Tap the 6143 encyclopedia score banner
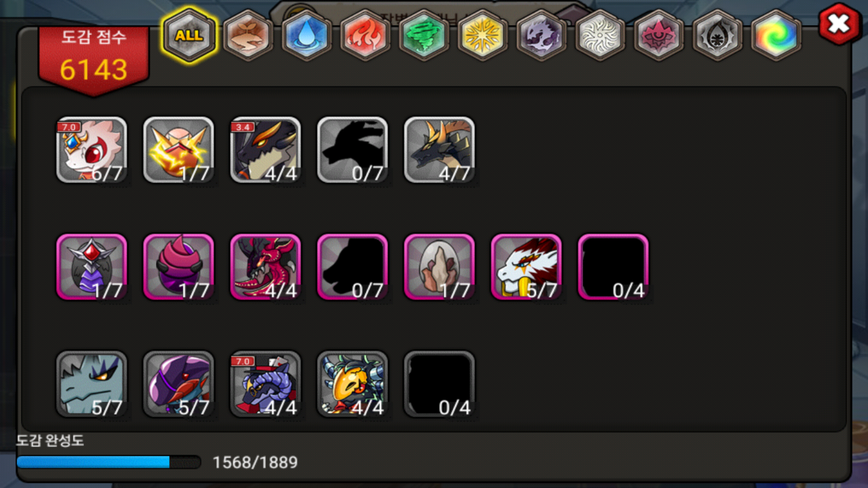Screen dimensions: 868x488 (94, 59)
